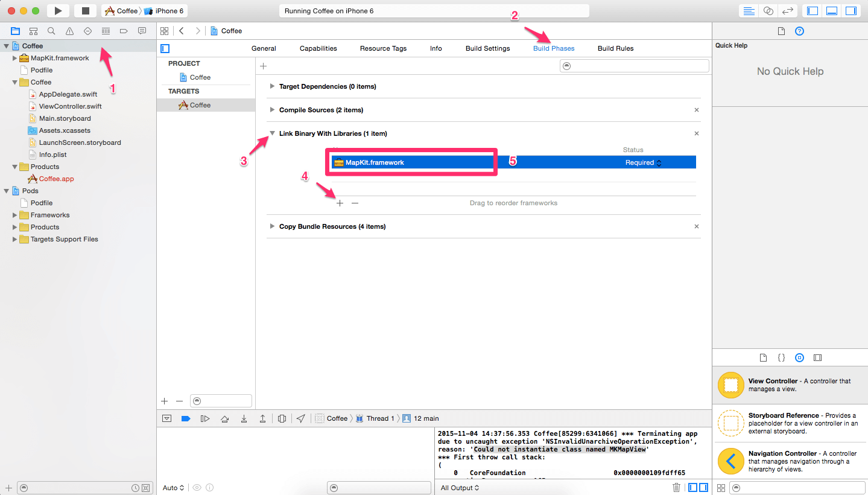
Task: Show the Media library icon
Action: [x=817, y=357]
